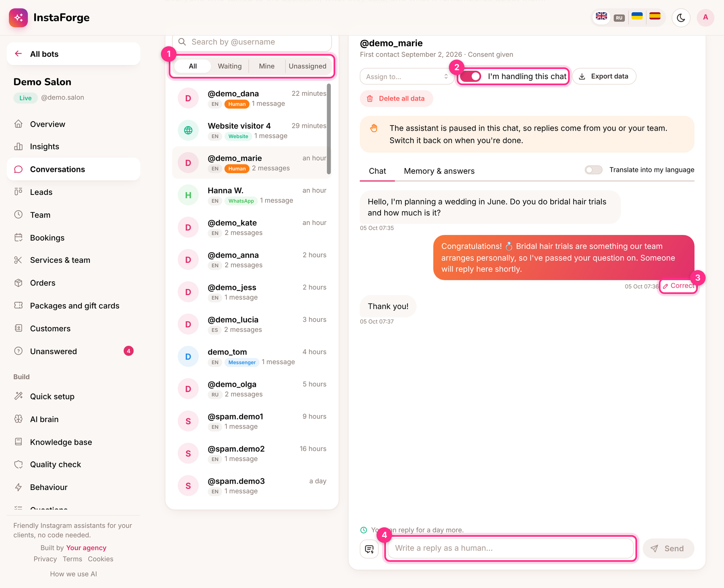This screenshot has height=588, width=724.
Task: Toggle off I'm handling this chat
Action: (470, 76)
